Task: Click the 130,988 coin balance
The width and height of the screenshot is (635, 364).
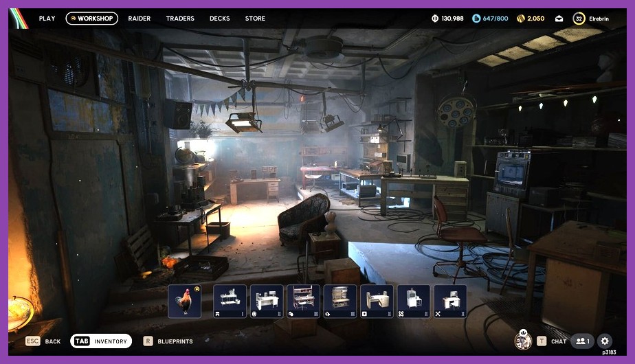Action: (x=452, y=19)
